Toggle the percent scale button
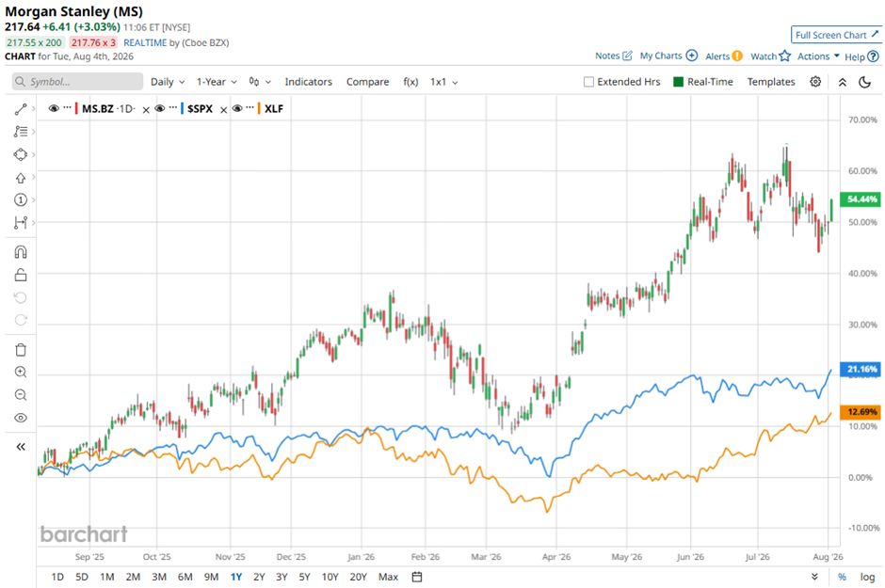 tap(842, 577)
